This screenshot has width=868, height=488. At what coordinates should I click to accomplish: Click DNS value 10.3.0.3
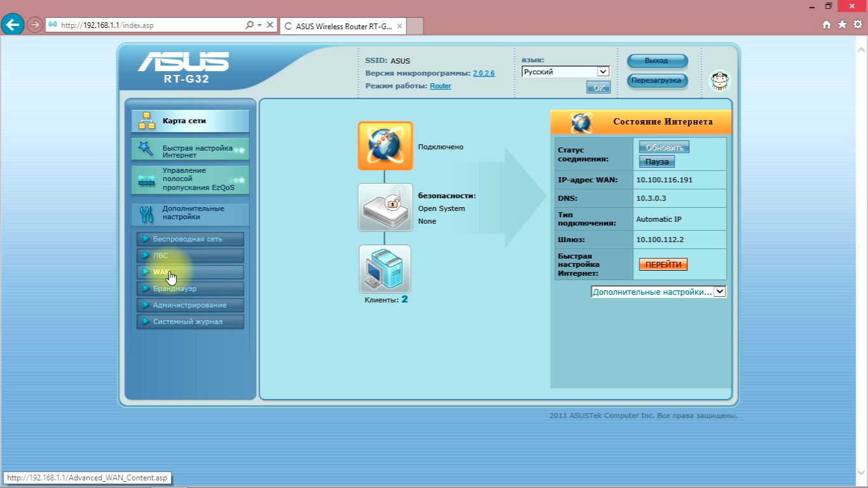tap(651, 198)
